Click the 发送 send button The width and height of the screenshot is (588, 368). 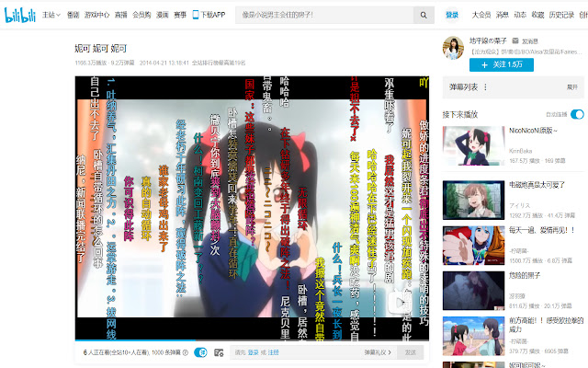pyautogui.click(x=411, y=352)
